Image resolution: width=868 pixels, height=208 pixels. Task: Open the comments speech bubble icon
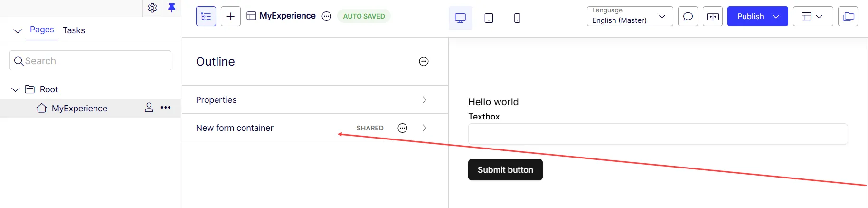pyautogui.click(x=688, y=16)
